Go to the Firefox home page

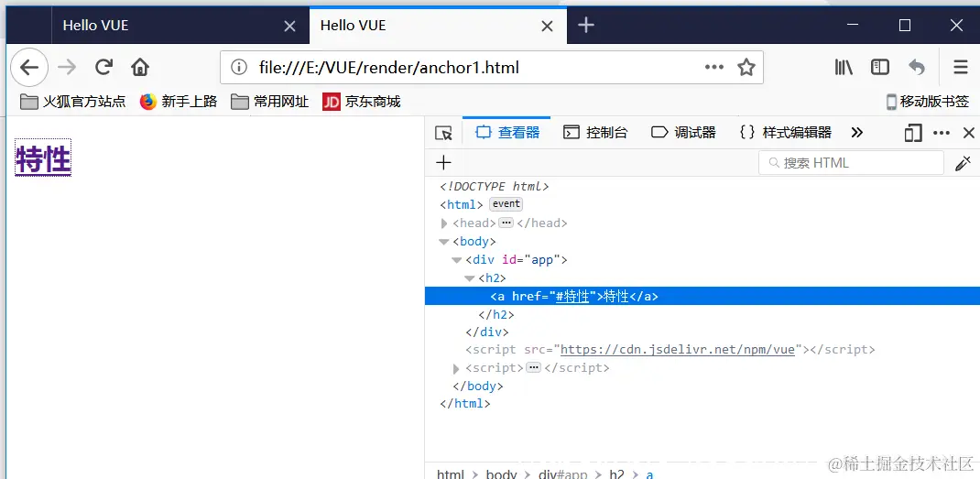tap(140, 67)
